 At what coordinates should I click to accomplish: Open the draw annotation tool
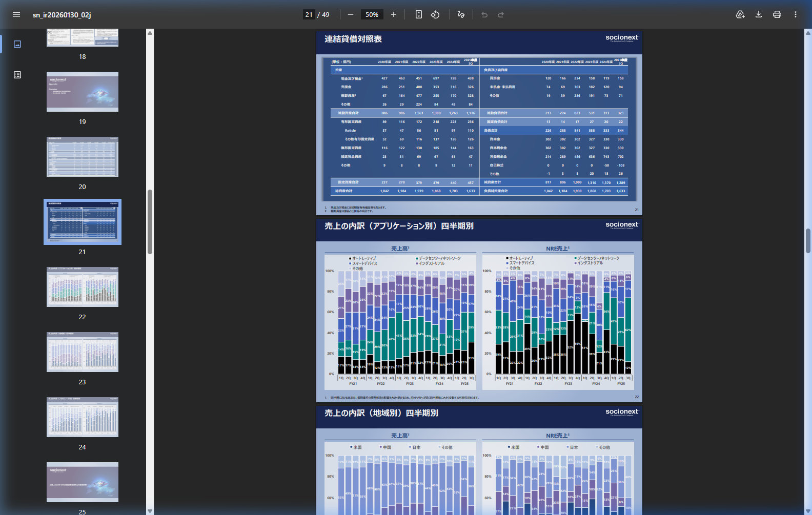pyautogui.click(x=461, y=14)
